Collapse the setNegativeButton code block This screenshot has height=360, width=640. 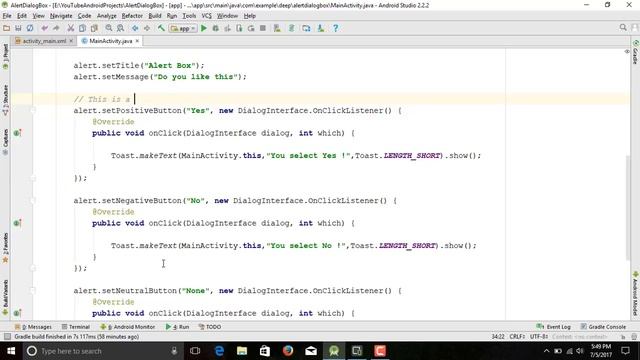tap(33, 200)
